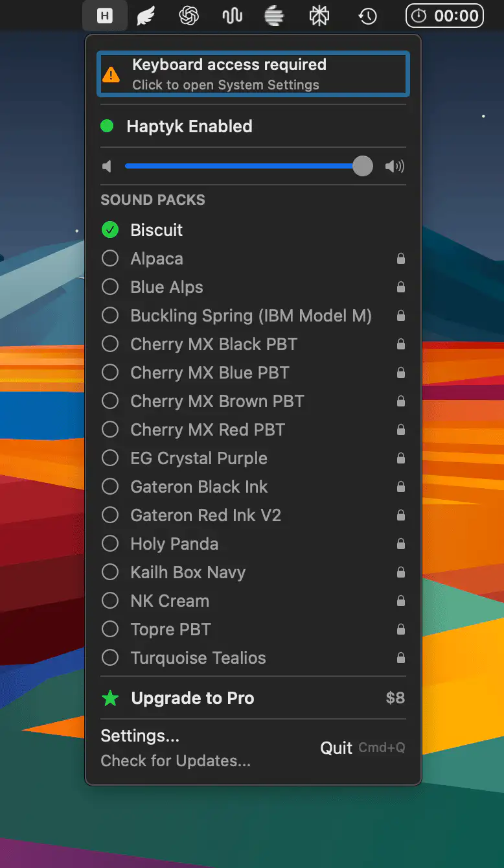Screen dimensions: 504x868
Task: Pick the Turquoise Tealios sound pack
Action: click(198, 658)
